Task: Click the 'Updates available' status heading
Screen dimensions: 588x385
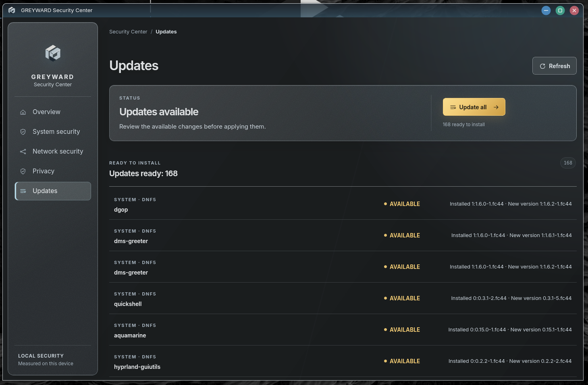Action: click(x=159, y=112)
